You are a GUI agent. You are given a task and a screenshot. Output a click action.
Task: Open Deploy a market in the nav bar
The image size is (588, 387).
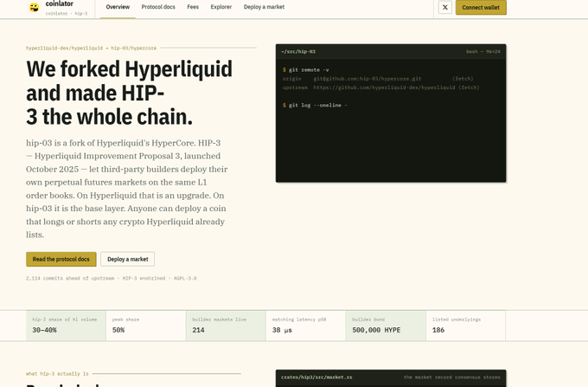(264, 7)
